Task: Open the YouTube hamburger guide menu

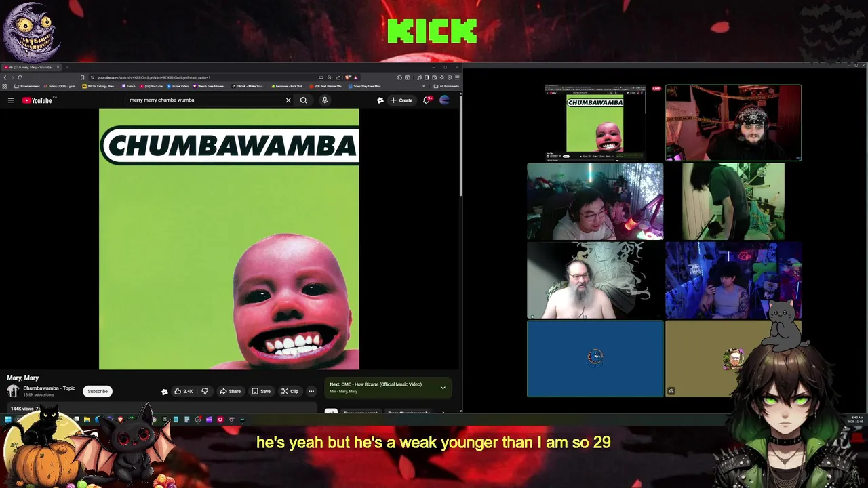Action: tap(10, 100)
